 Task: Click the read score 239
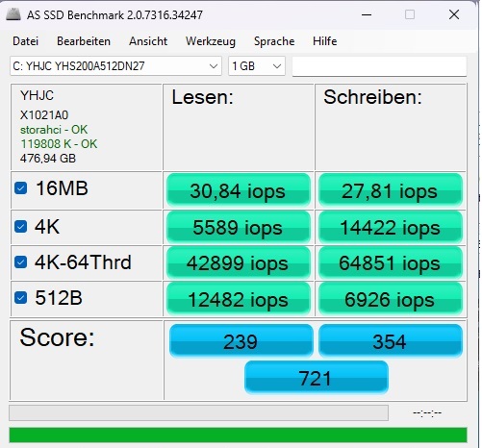coord(241,341)
